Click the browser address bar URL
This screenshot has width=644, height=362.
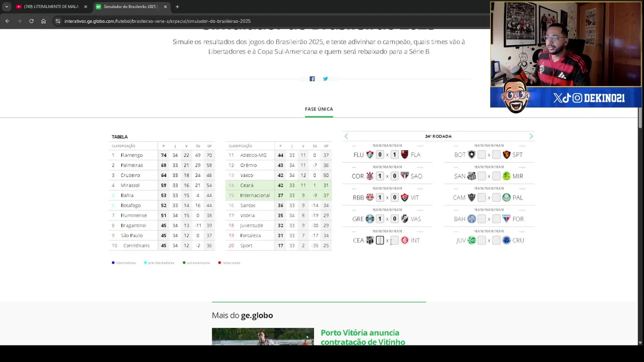click(157, 21)
